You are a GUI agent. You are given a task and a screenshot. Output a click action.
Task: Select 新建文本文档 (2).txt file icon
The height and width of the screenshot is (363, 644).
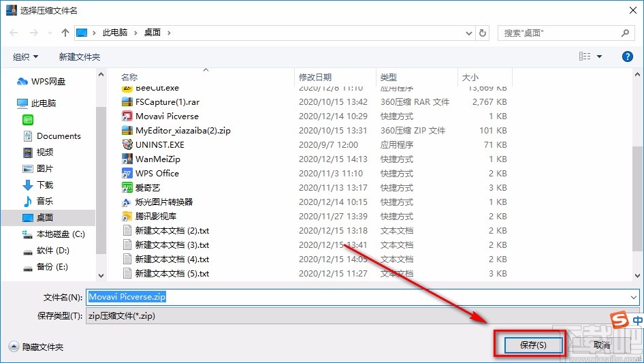[127, 230]
